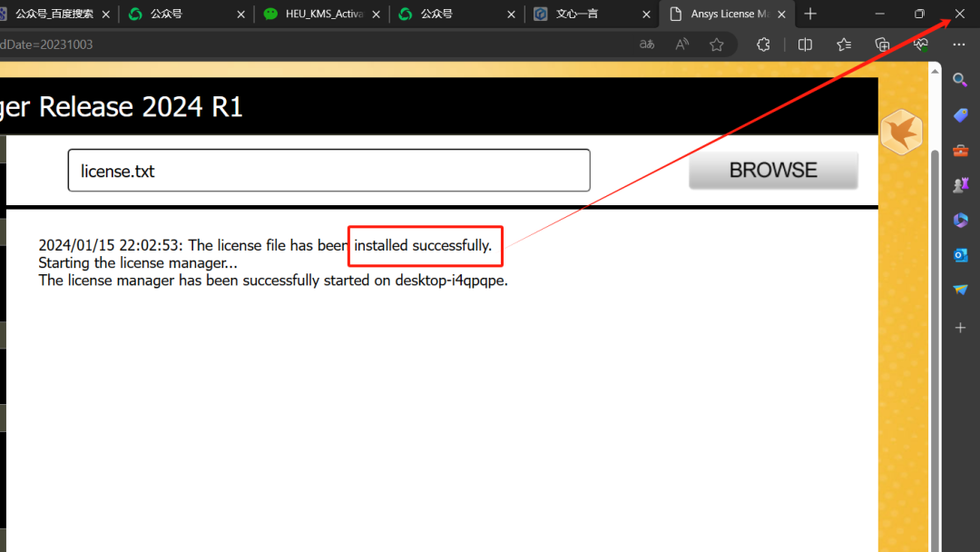Close the 文心一言 tab
This screenshot has width=980, height=552.
(x=646, y=14)
